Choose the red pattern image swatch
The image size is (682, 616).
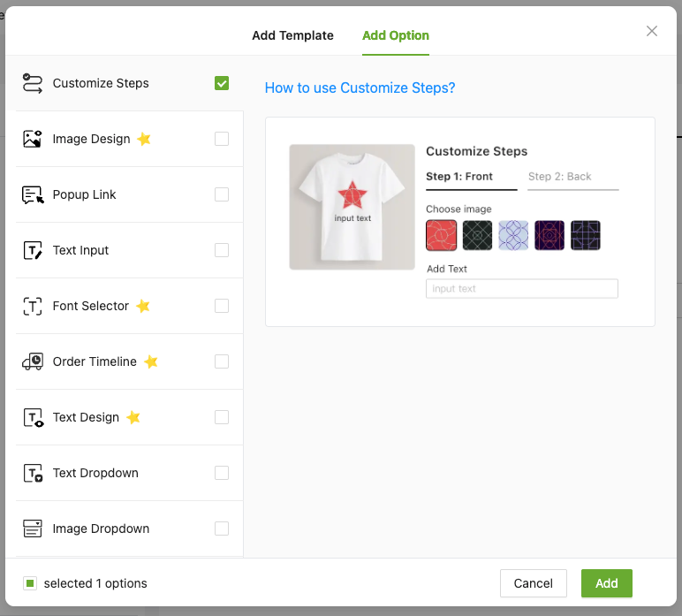pos(441,235)
